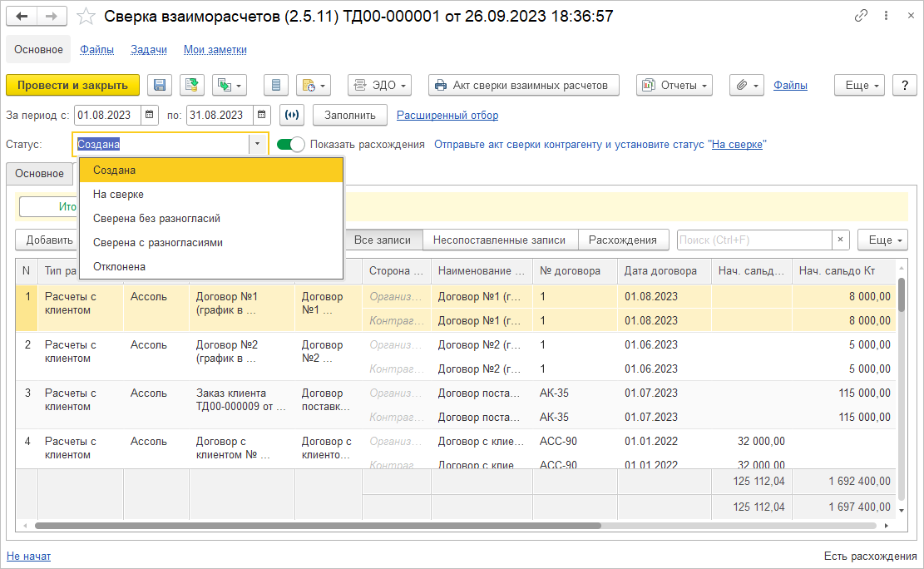Toggle the Показать расхождения switch
924x569 pixels.
point(291,144)
